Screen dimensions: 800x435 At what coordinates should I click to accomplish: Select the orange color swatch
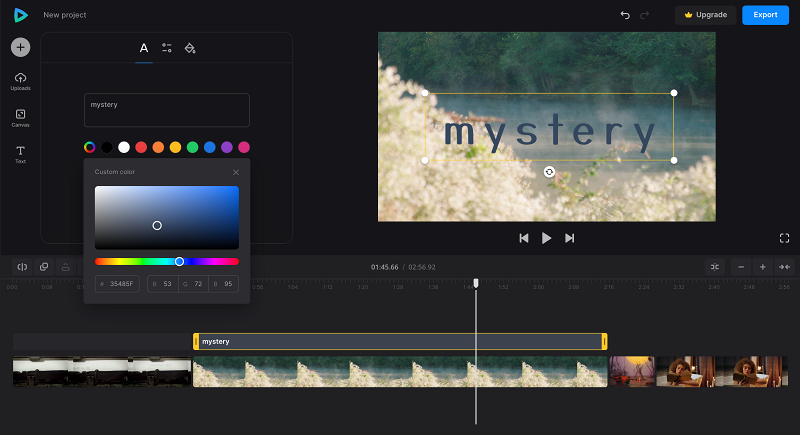(x=158, y=147)
